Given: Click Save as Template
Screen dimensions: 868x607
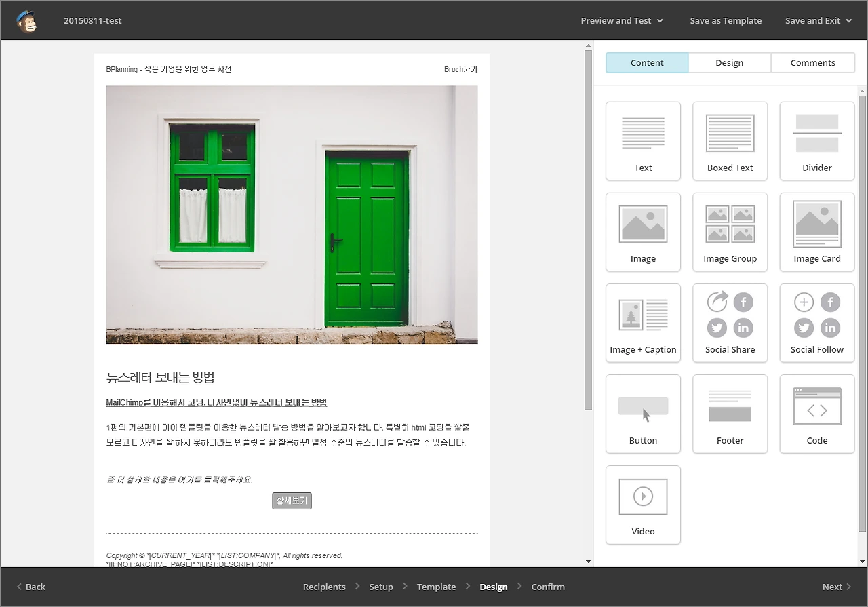Looking at the screenshot, I should [726, 20].
